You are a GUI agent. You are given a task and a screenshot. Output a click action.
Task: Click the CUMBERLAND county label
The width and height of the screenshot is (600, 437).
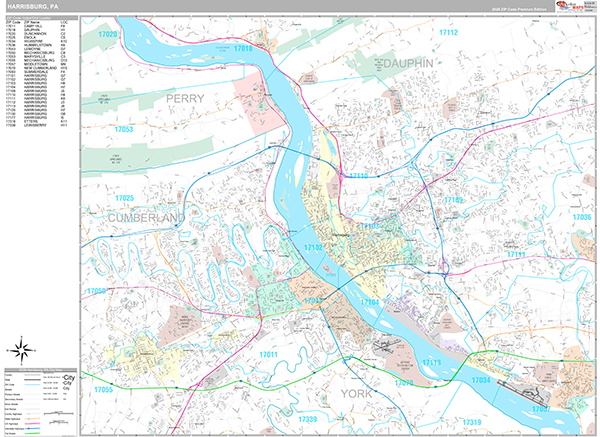coord(146,218)
